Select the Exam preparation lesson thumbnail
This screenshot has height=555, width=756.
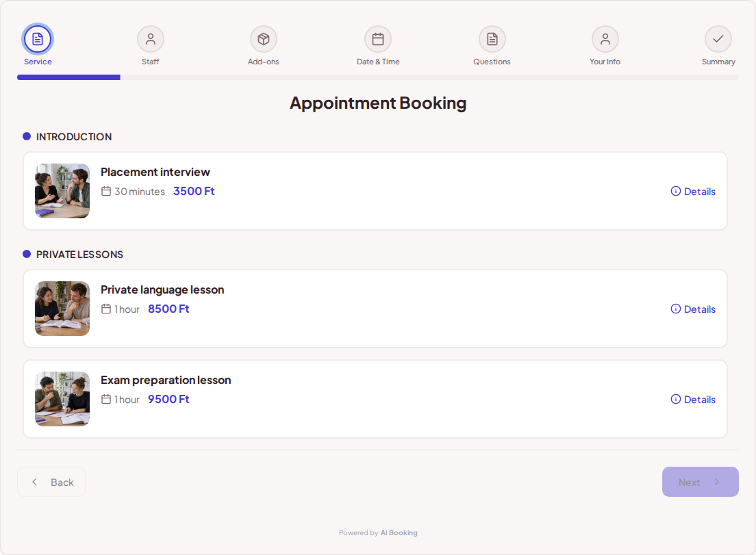click(62, 398)
